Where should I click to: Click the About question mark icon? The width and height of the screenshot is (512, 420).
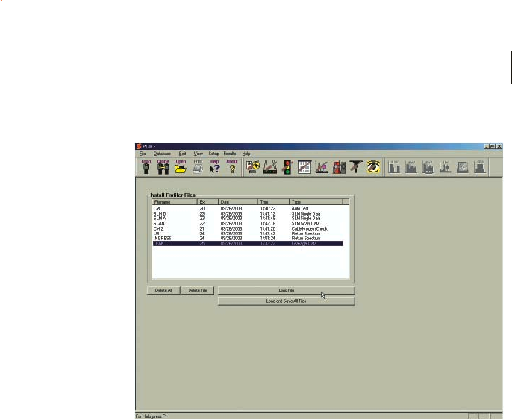coord(232,167)
